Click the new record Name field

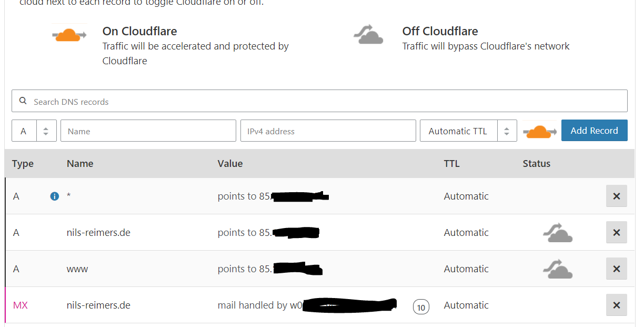coord(148,131)
